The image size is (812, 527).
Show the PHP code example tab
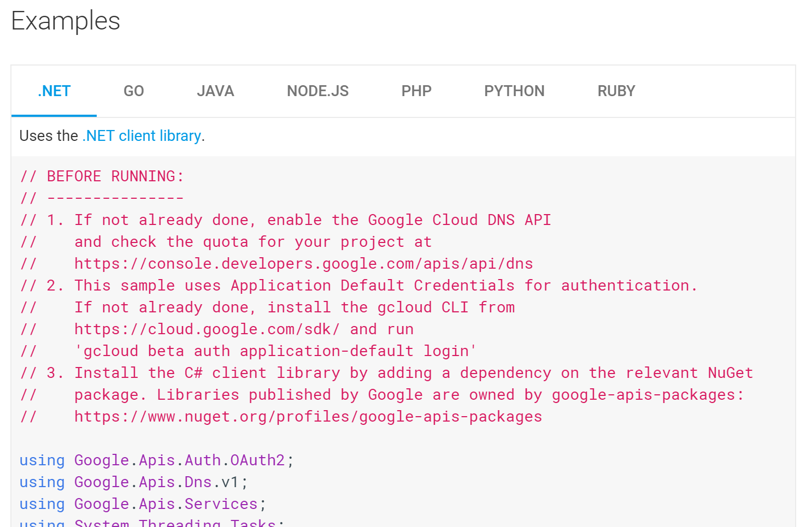click(416, 91)
